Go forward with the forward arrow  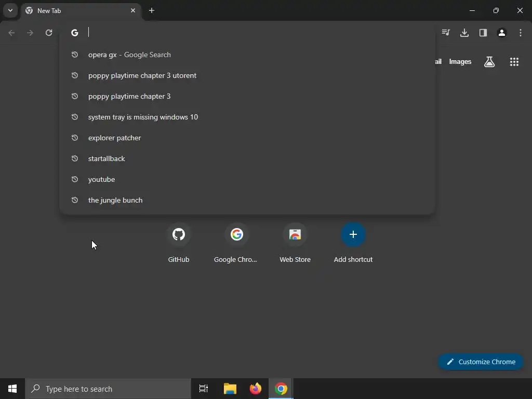click(30, 33)
